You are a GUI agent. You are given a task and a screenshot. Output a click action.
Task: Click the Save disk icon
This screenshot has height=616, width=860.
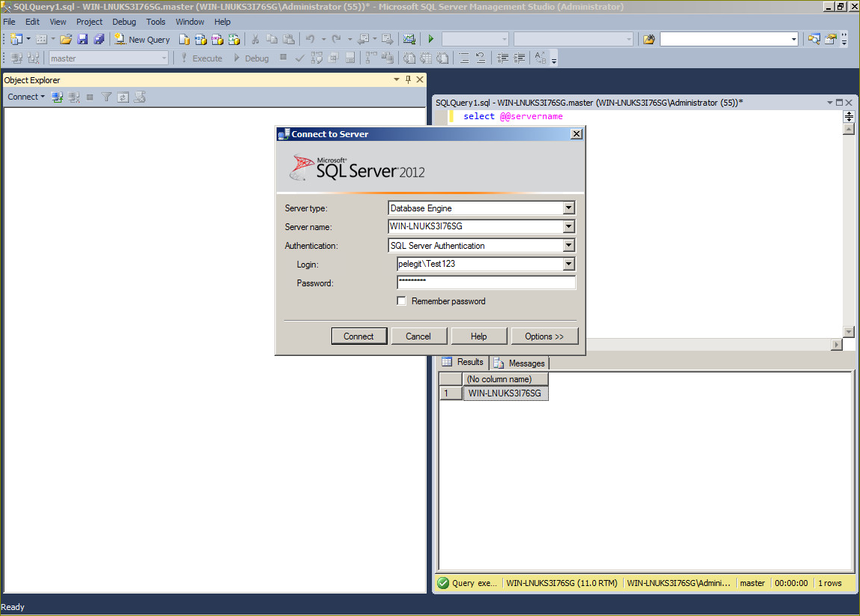pyautogui.click(x=82, y=40)
